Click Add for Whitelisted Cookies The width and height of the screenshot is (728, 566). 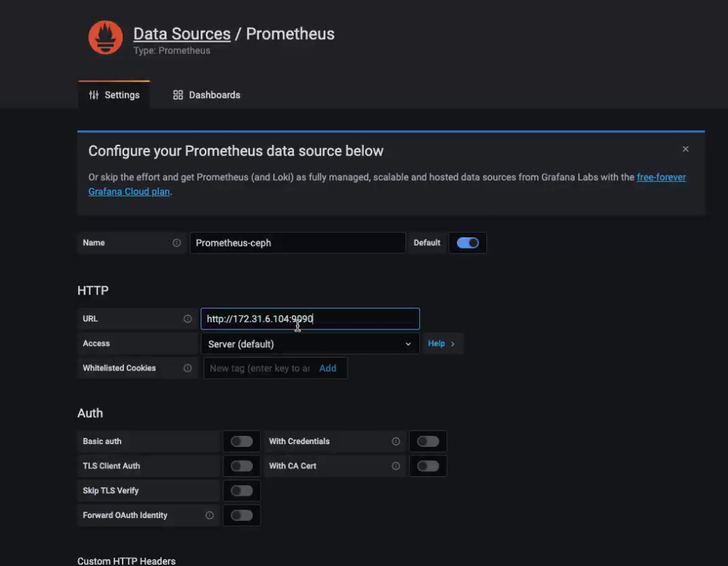coord(328,368)
